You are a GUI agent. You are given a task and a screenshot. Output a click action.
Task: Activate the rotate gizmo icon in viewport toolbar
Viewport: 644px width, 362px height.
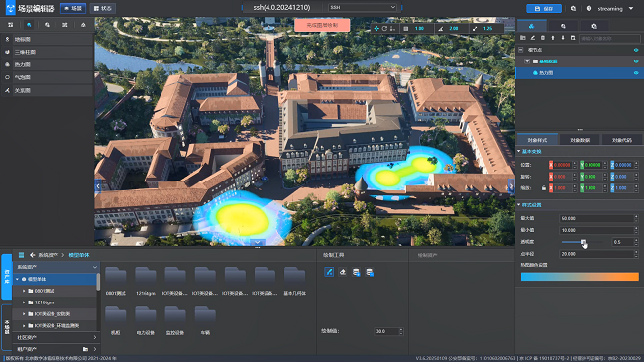coord(384,29)
